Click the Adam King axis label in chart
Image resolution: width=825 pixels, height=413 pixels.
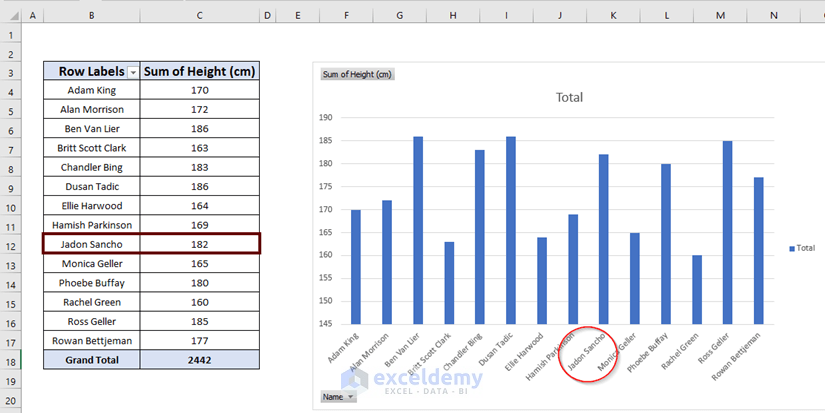click(344, 348)
